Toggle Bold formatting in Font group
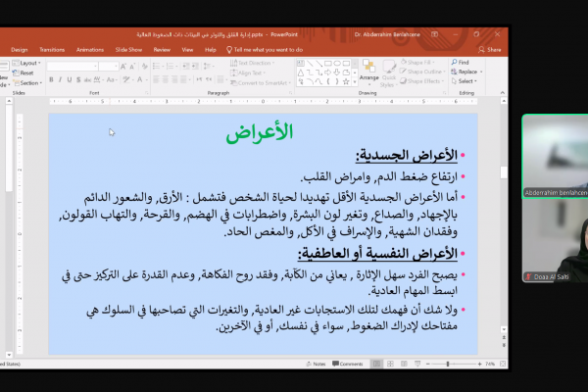Screen dimensions: 588x392 pyautogui.click(x=51, y=81)
